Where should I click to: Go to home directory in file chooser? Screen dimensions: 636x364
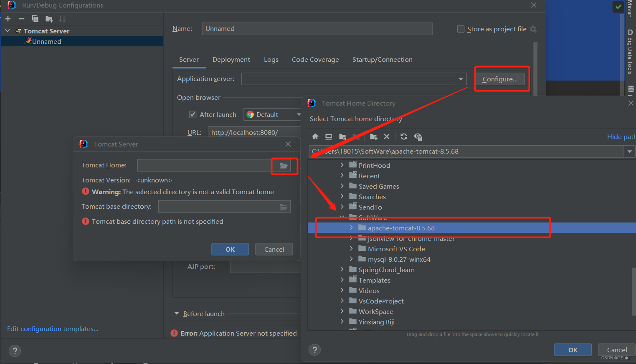315,136
